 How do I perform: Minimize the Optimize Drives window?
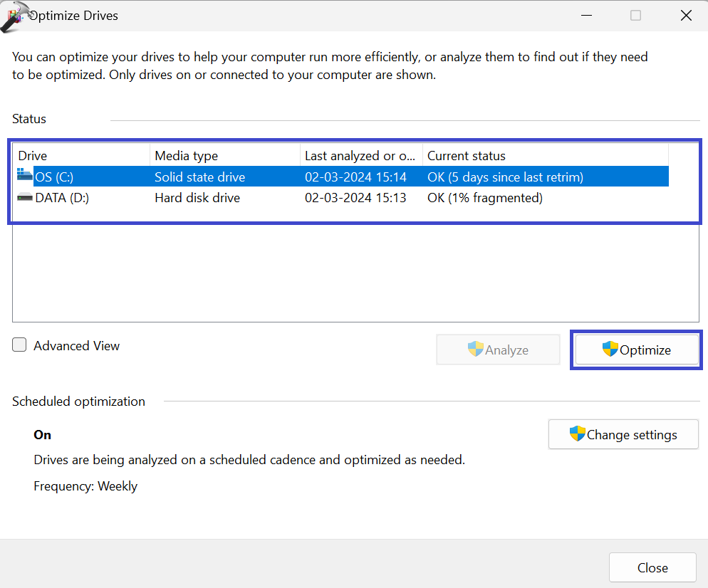click(585, 16)
